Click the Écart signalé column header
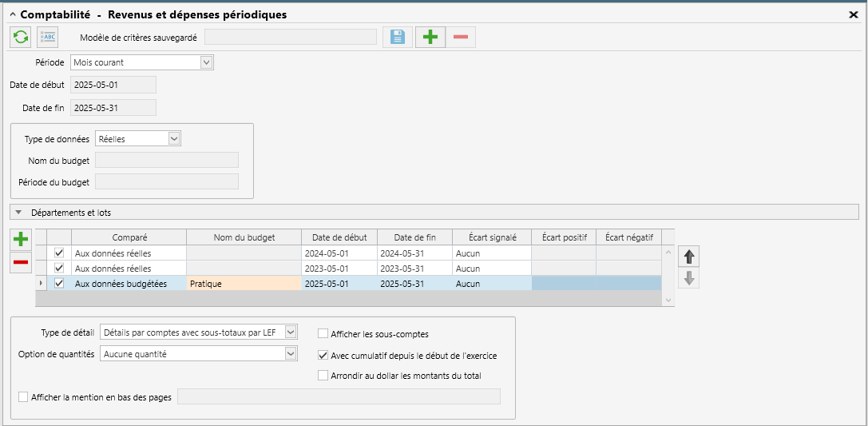 (492, 237)
